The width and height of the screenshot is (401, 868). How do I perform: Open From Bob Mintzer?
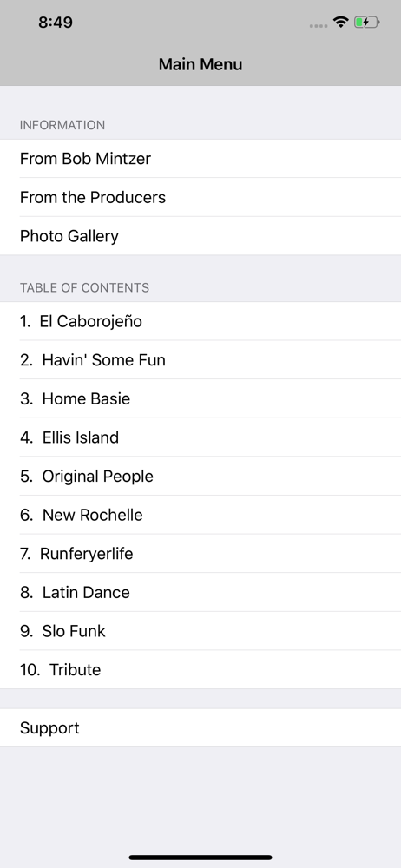point(200,159)
